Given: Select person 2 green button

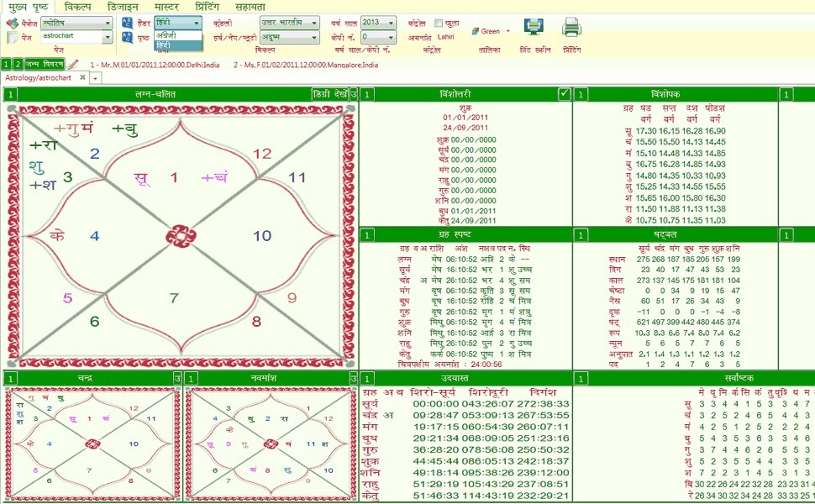Looking at the screenshot, I should point(18,65).
